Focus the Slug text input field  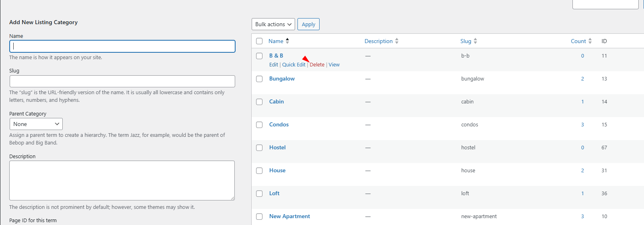tap(122, 81)
